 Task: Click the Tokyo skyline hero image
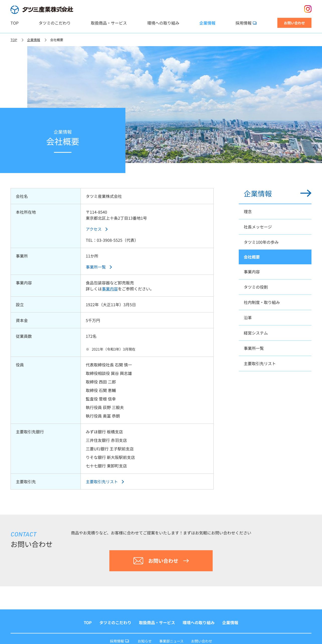click(175, 105)
